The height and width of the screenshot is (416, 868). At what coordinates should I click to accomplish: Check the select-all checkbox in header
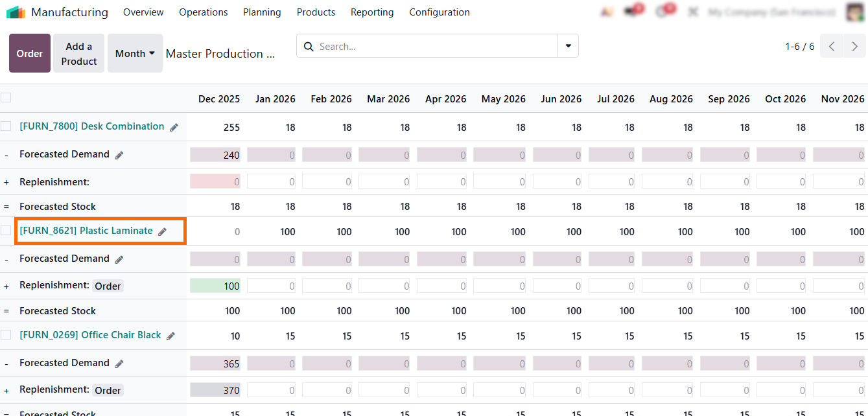click(x=6, y=98)
